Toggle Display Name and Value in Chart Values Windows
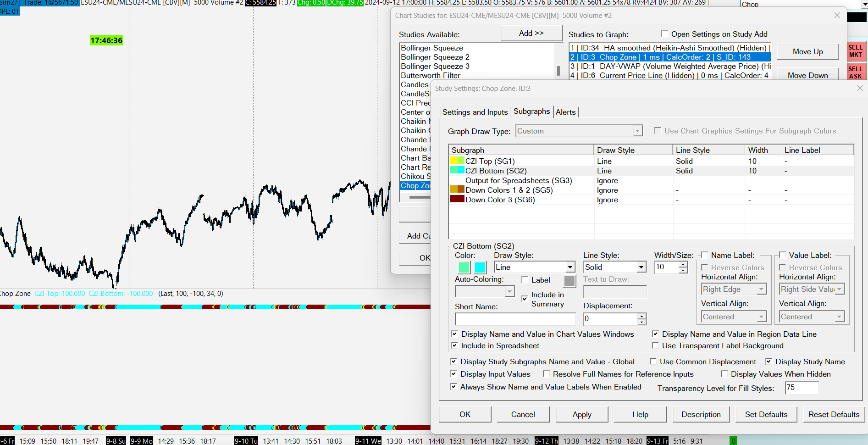 (455, 334)
